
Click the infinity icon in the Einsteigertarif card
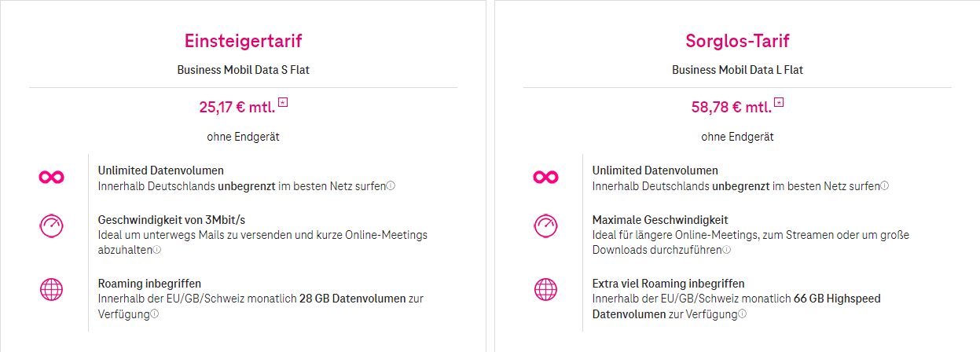[51, 178]
